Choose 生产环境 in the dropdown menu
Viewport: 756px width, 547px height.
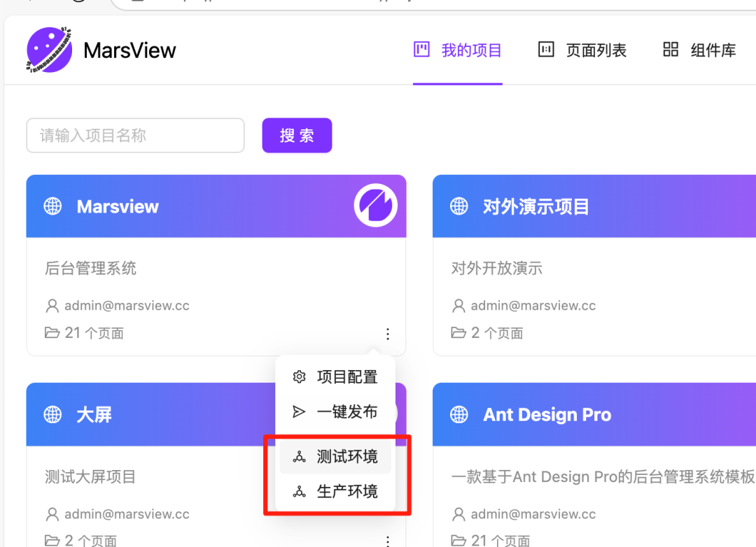click(x=346, y=492)
